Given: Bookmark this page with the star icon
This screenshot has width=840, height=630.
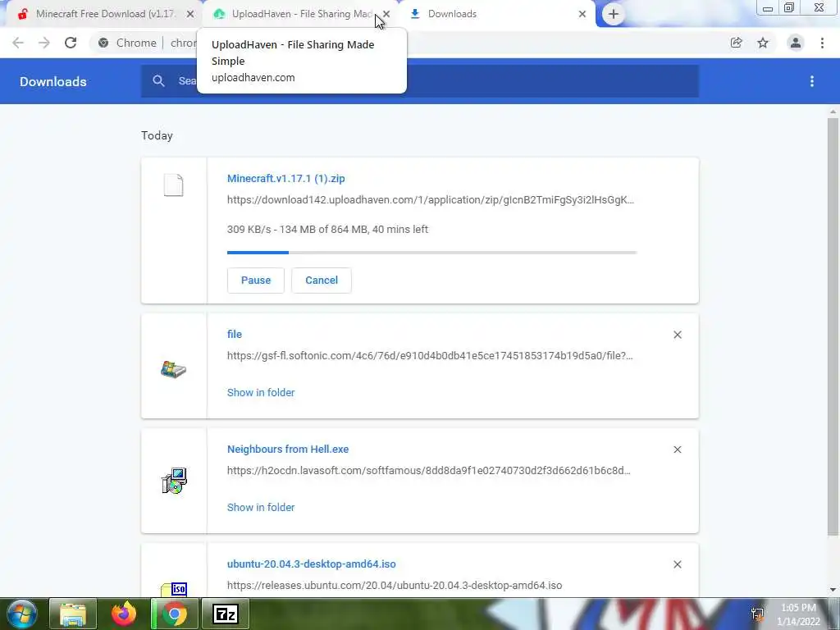Looking at the screenshot, I should coord(763,43).
